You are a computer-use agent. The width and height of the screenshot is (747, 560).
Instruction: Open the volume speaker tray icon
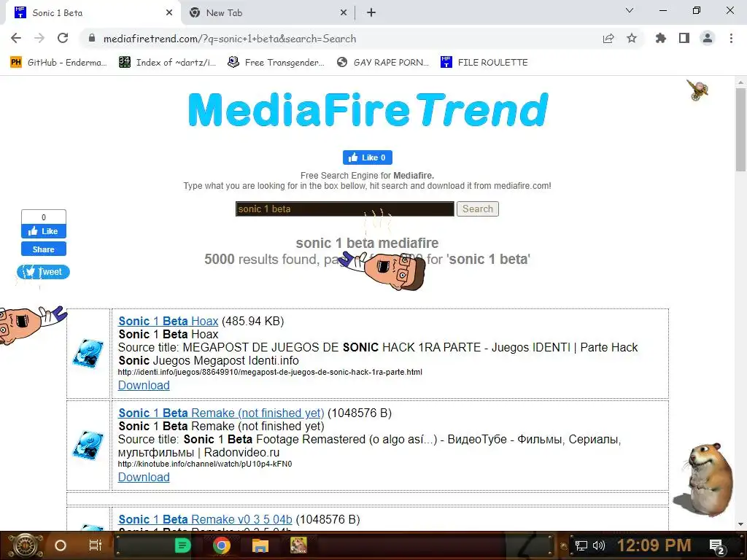pos(599,545)
